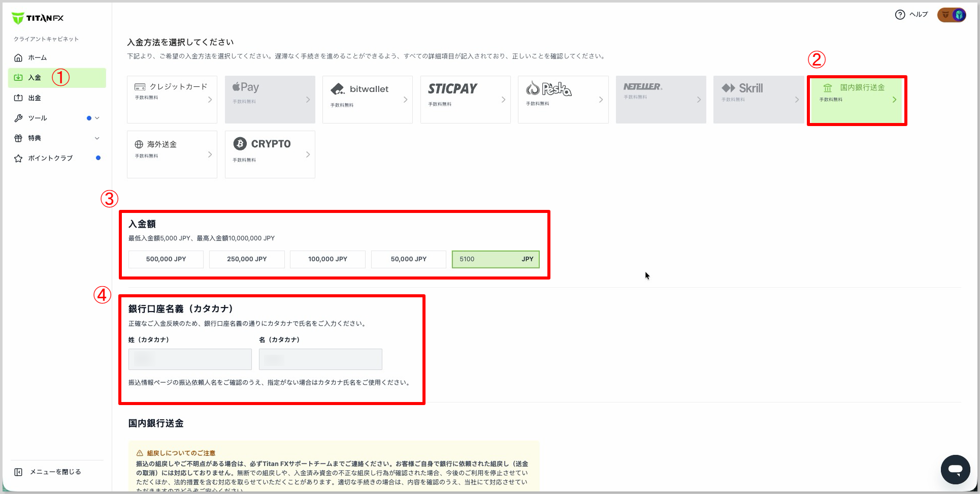Choose Skrill deposit method
The height and width of the screenshot is (494, 980).
pos(759,100)
